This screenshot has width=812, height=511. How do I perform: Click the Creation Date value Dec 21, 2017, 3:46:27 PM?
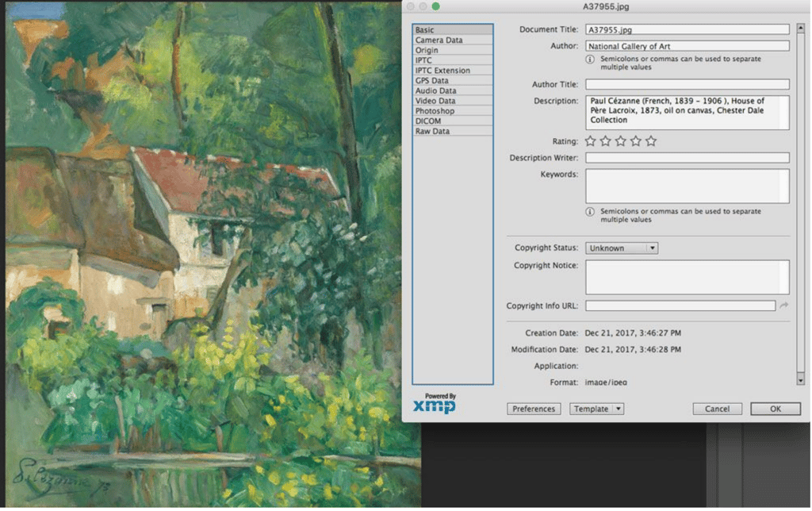click(633, 333)
